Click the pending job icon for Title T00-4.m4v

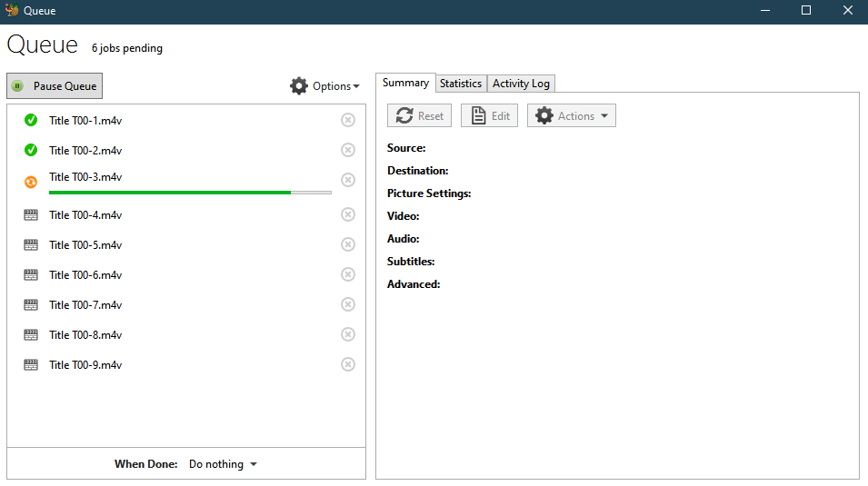point(31,215)
